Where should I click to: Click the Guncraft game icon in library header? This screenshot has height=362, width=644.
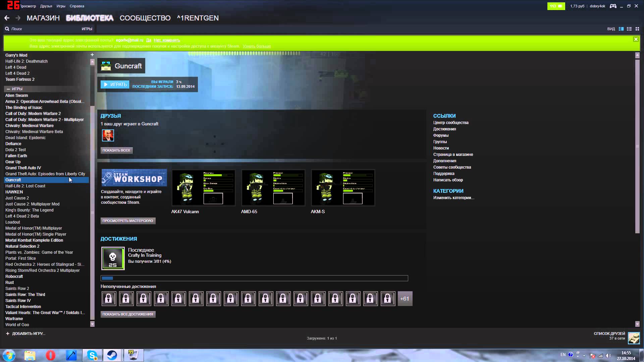click(106, 66)
